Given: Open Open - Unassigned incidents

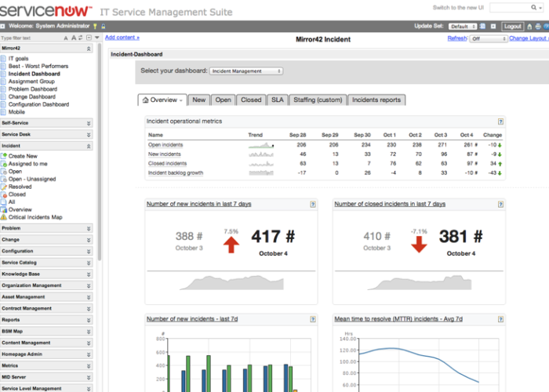Looking at the screenshot, I should tap(32, 180).
